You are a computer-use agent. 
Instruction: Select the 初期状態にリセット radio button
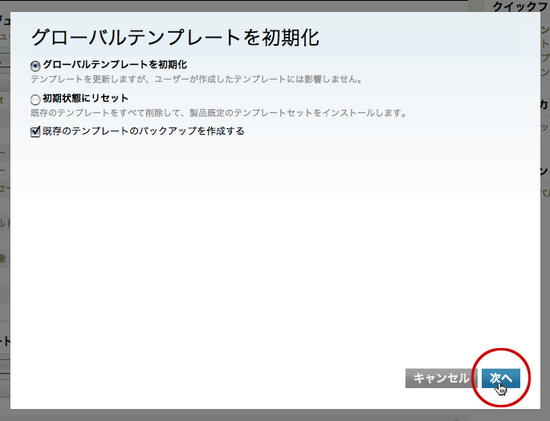[x=35, y=100]
